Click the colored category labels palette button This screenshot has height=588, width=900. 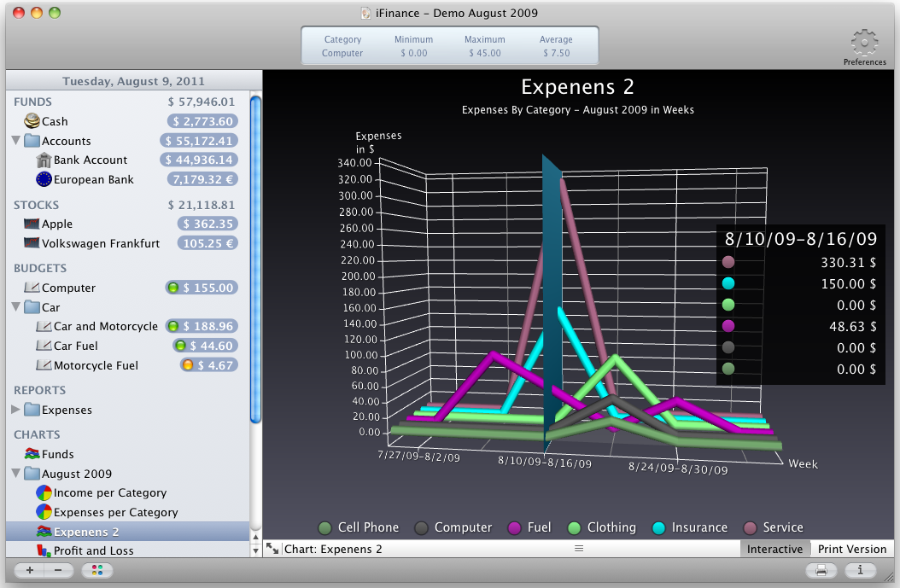(x=96, y=570)
